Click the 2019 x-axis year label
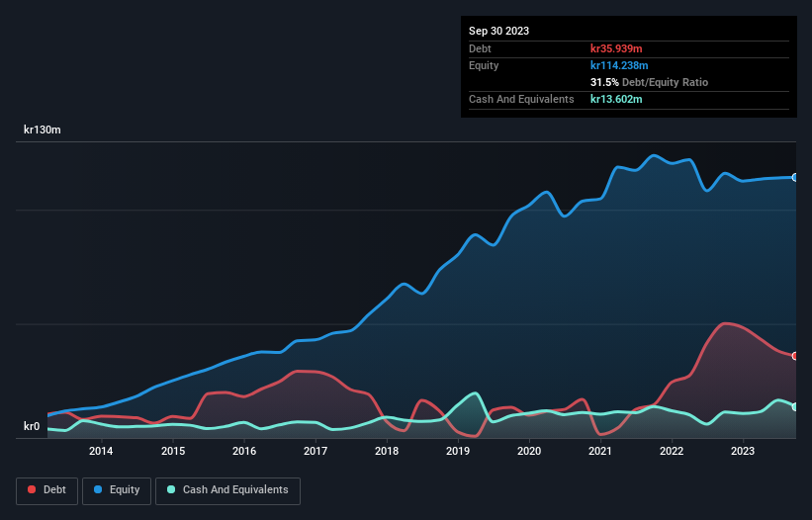The image size is (812, 520). pos(458,451)
